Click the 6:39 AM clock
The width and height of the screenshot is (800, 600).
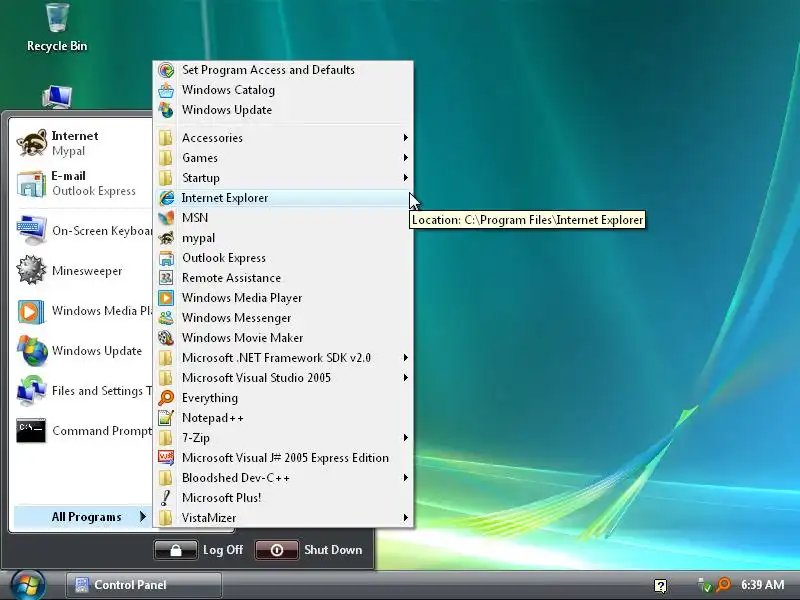[x=763, y=585]
